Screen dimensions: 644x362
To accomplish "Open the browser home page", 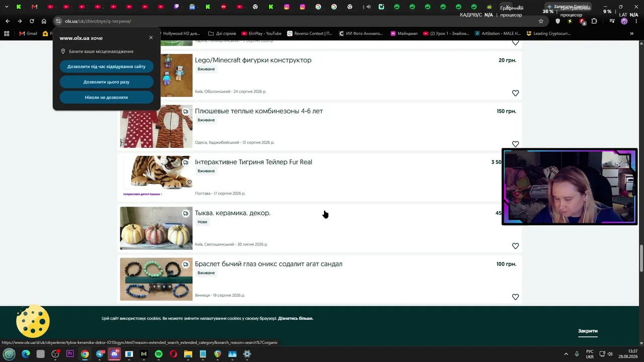I will tap(44, 21).
